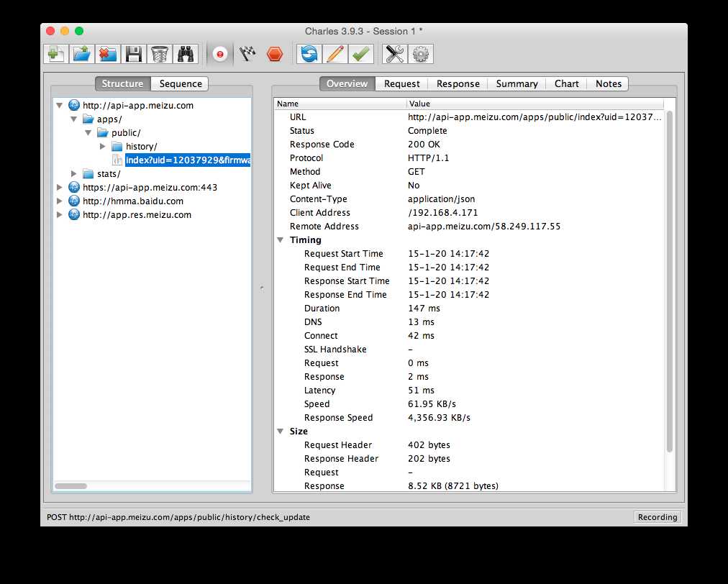This screenshot has height=584, width=728.
Task: Select the Response Code 200 OK row
Action: (469, 145)
